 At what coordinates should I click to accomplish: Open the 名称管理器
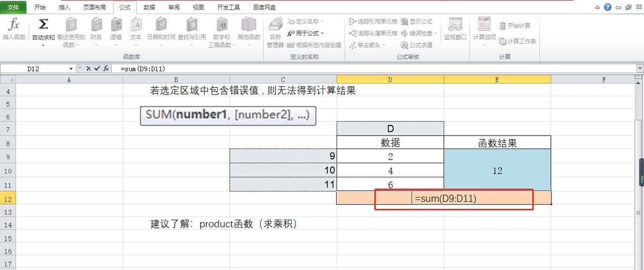click(275, 32)
